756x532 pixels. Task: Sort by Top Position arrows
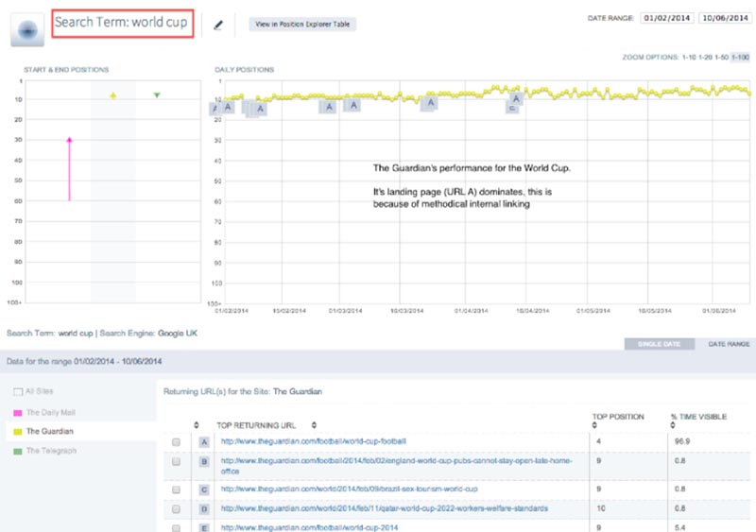point(594,425)
